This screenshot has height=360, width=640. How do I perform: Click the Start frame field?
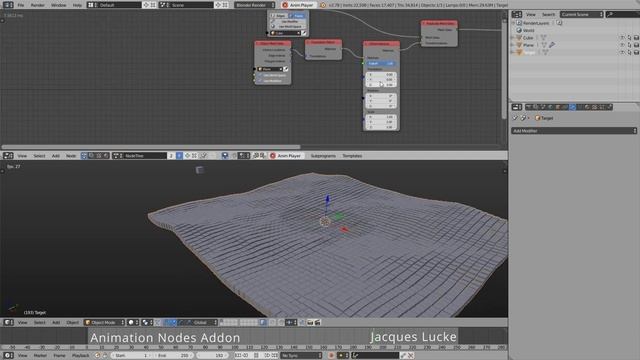[131, 356]
